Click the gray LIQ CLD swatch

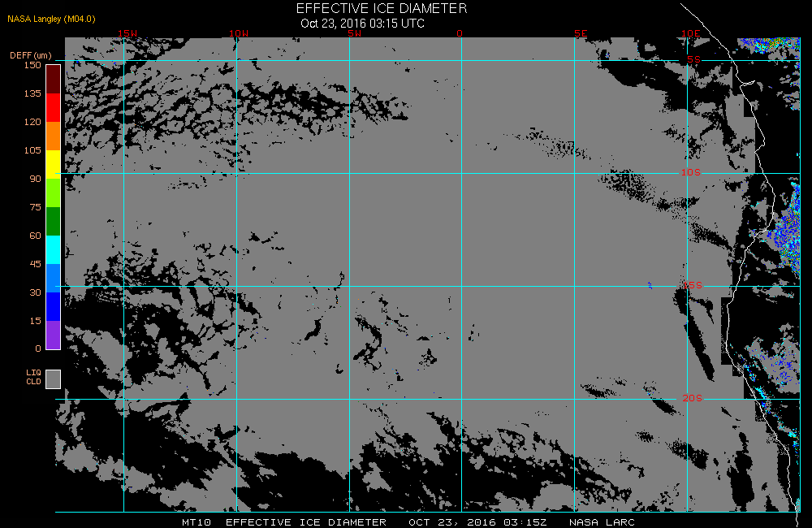(54, 379)
